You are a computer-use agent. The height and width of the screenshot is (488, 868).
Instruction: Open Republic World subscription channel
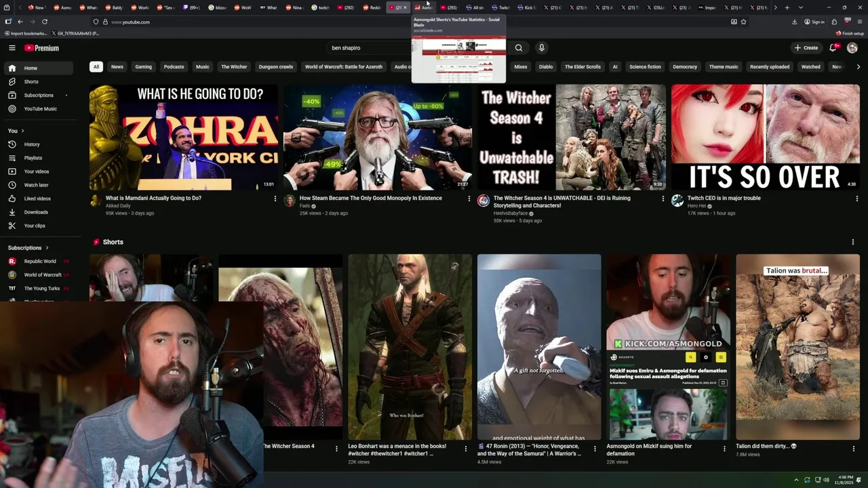(40, 262)
